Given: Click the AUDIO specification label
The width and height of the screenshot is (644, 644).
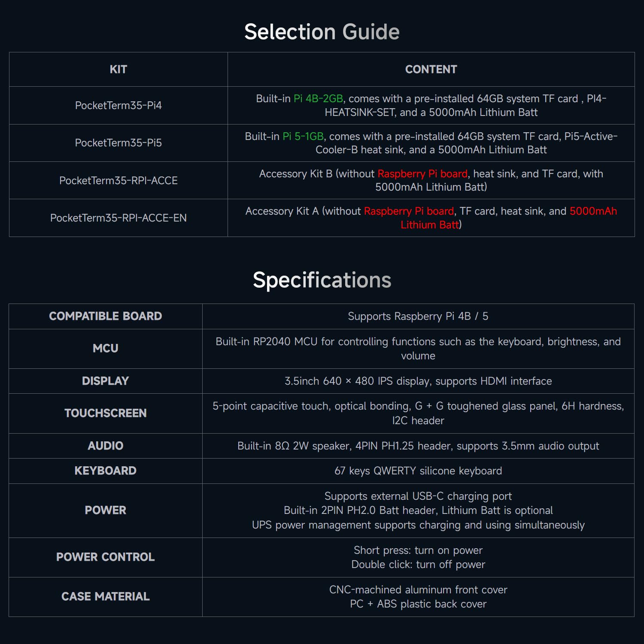Looking at the screenshot, I should (106, 446).
